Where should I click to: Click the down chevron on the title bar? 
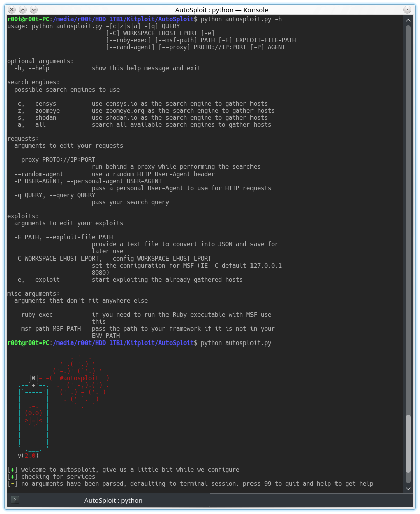pyautogui.click(x=33, y=9)
